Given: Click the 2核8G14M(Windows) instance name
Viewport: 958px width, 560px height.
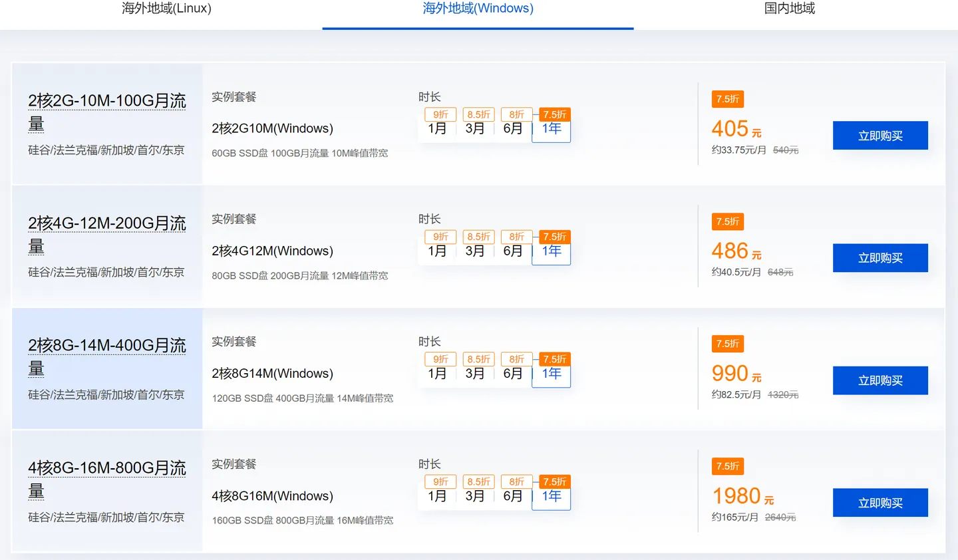Looking at the screenshot, I should coord(272,373).
